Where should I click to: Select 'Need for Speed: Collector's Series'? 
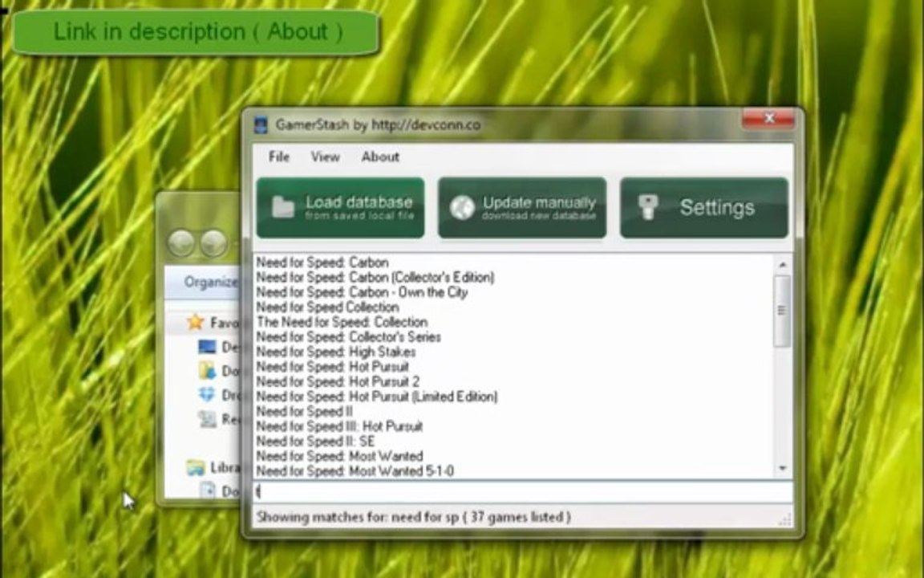click(348, 337)
